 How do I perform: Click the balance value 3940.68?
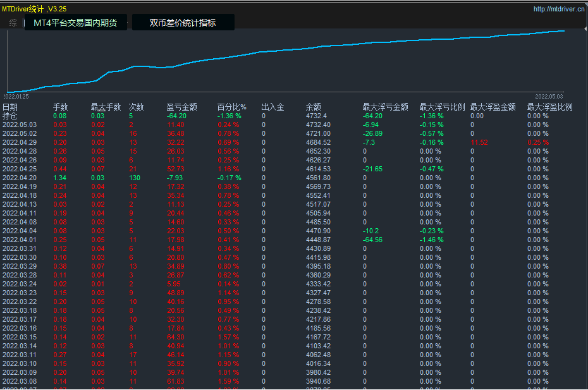pos(319,381)
